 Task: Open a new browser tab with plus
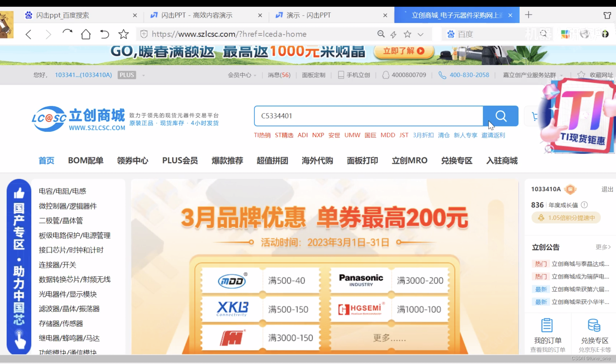tap(528, 15)
